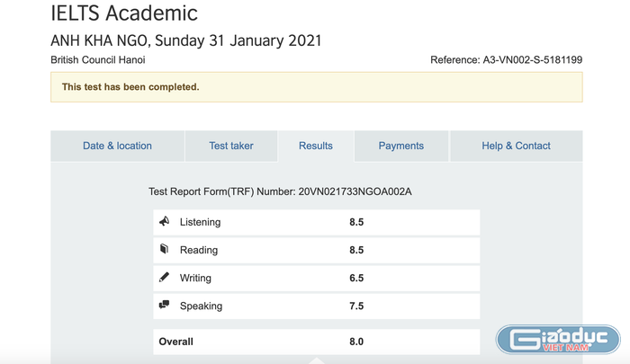Select the Results tab

pyautogui.click(x=316, y=146)
